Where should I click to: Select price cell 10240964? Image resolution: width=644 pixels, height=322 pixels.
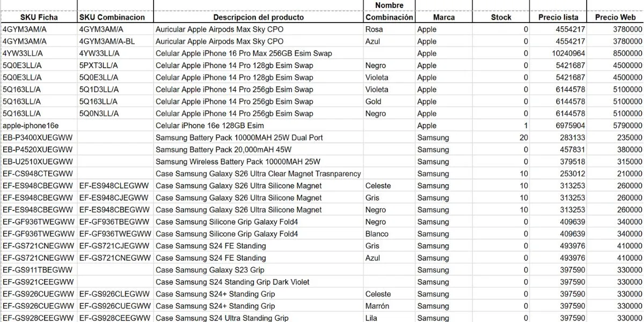coord(558,54)
